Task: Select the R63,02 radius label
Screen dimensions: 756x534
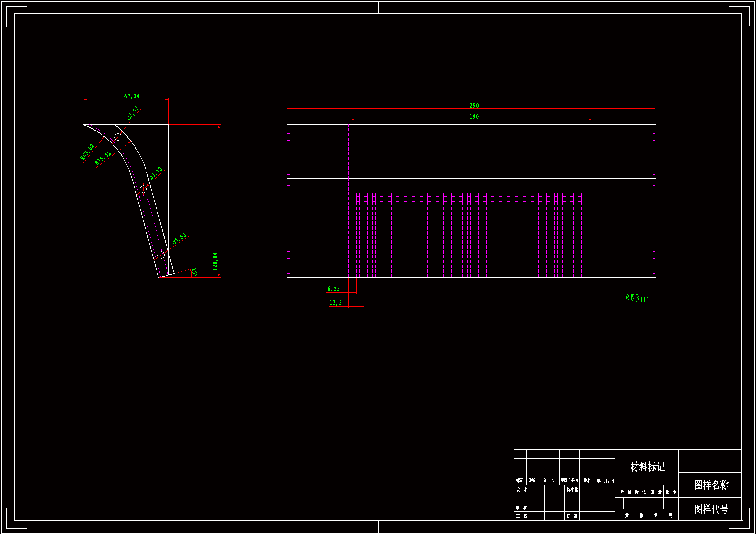Action: (87, 152)
